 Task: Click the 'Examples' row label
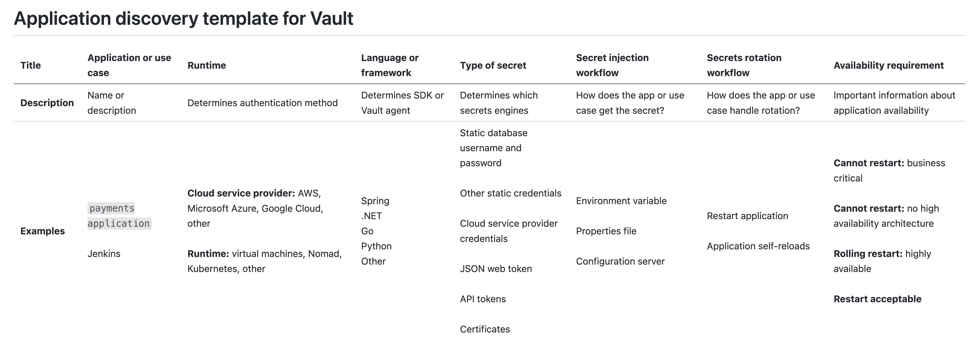pyautogui.click(x=43, y=231)
